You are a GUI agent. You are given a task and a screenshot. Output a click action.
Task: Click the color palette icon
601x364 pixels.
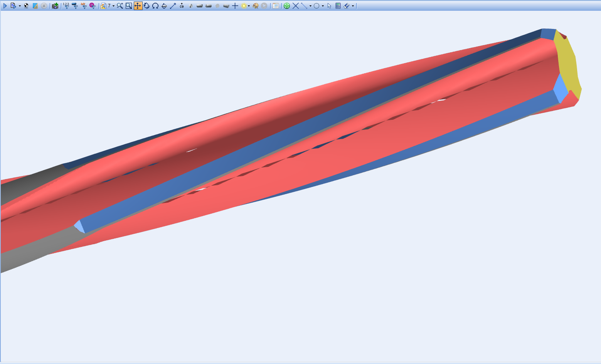tap(255, 6)
